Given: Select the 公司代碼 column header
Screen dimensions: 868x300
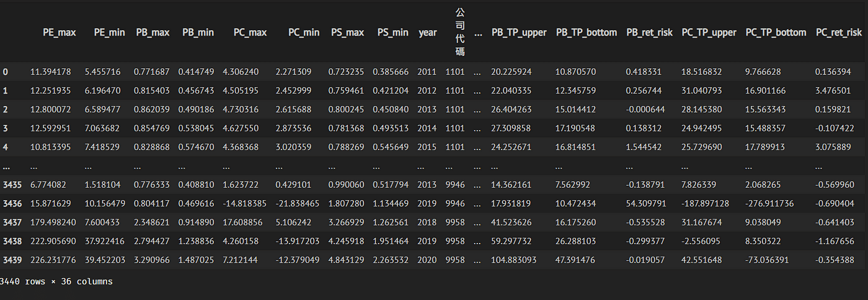Looking at the screenshot, I should 460,32.
